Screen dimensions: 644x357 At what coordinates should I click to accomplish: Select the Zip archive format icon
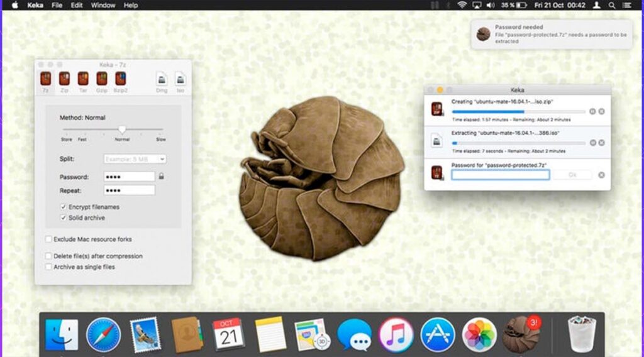click(64, 79)
